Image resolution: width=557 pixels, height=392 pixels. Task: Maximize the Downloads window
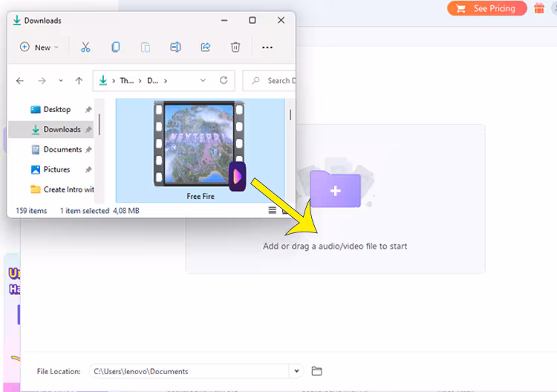click(253, 20)
